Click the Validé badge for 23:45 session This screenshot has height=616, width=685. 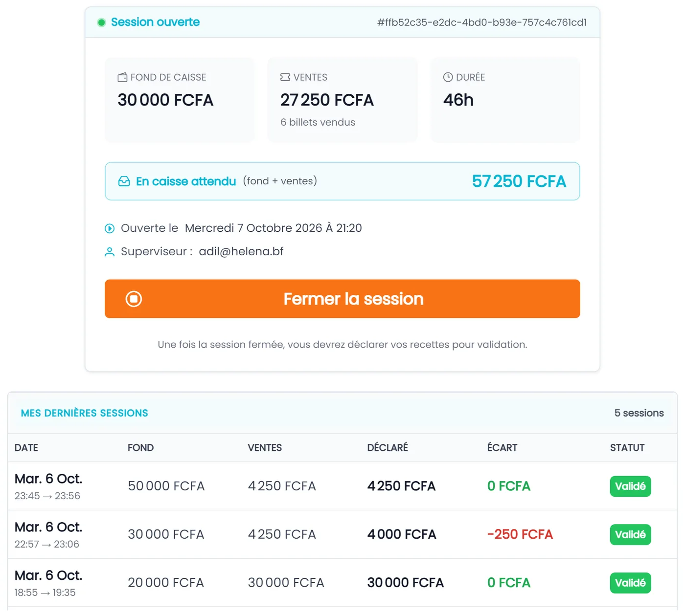coord(630,486)
